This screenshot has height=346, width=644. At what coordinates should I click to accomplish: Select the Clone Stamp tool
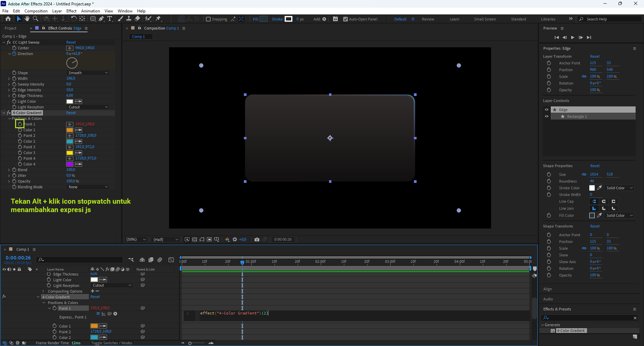point(129,19)
